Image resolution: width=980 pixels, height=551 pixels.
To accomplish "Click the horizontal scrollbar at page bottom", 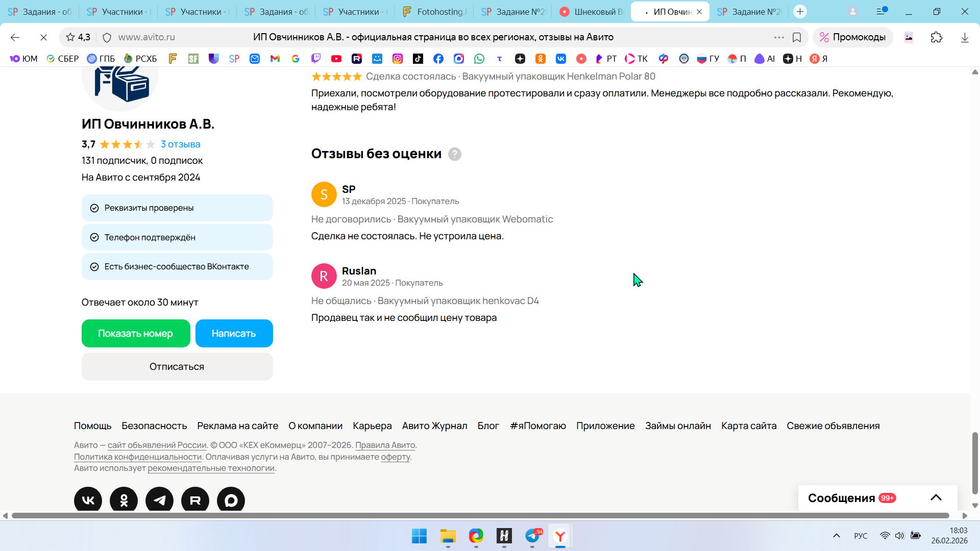I will point(480,515).
